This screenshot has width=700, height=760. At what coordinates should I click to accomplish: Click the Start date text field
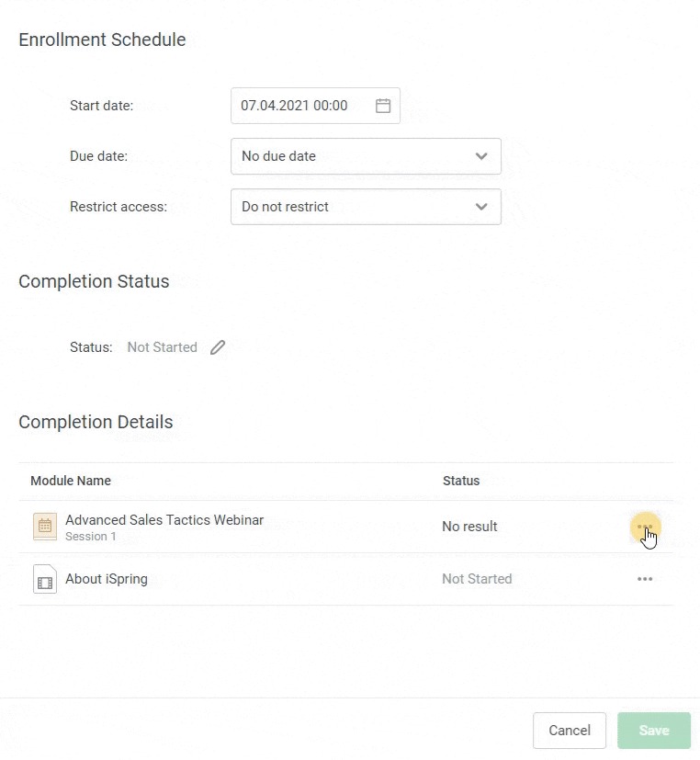(294, 106)
